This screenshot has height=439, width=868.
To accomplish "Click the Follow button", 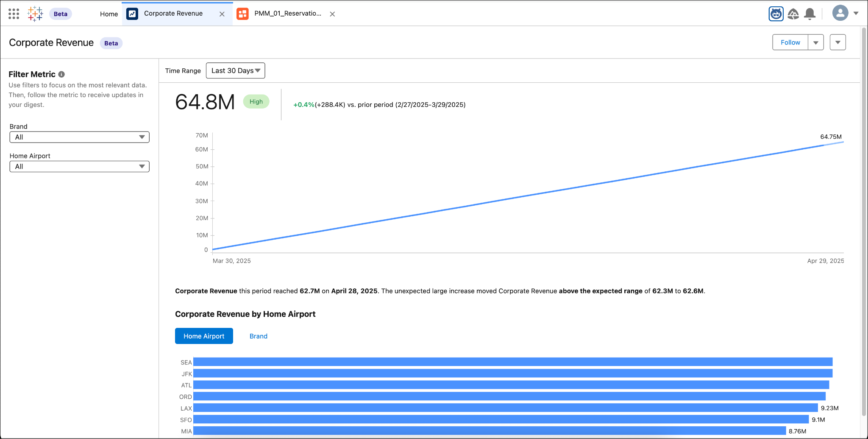I will pos(790,42).
